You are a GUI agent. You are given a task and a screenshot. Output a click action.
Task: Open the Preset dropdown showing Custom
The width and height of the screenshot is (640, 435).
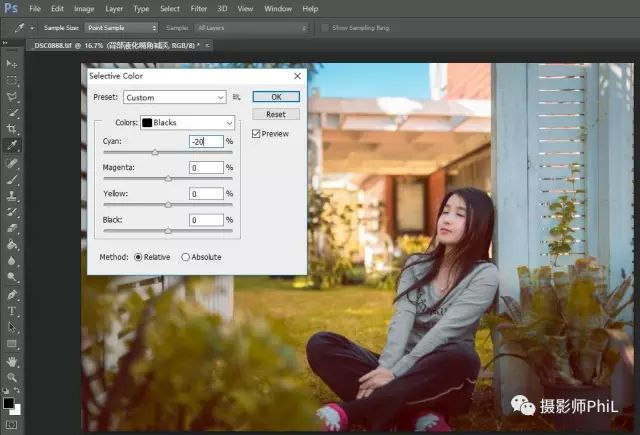(x=175, y=97)
